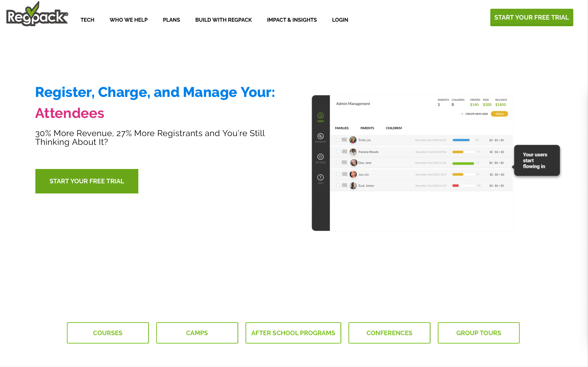Click the name "Trinh, Lin"
The width and height of the screenshot is (588, 367).
coord(364,140)
